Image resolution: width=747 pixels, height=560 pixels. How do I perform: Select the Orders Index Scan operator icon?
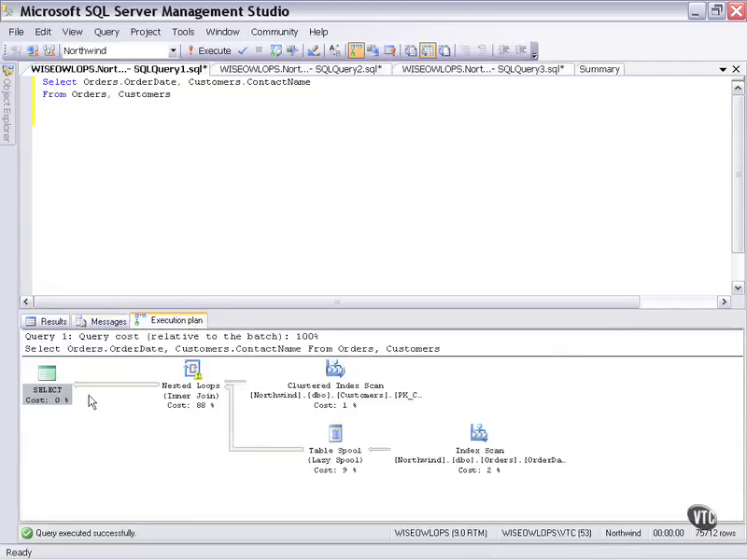[479, 433]
